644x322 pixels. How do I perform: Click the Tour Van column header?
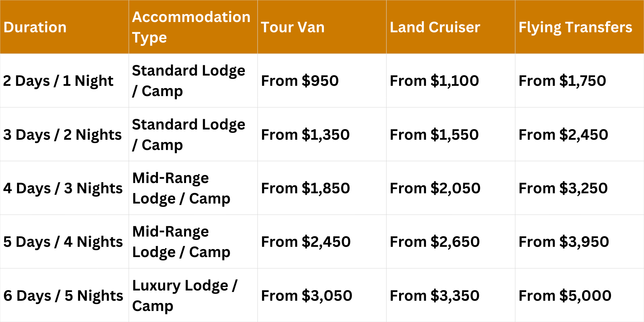tap(293, 27)
